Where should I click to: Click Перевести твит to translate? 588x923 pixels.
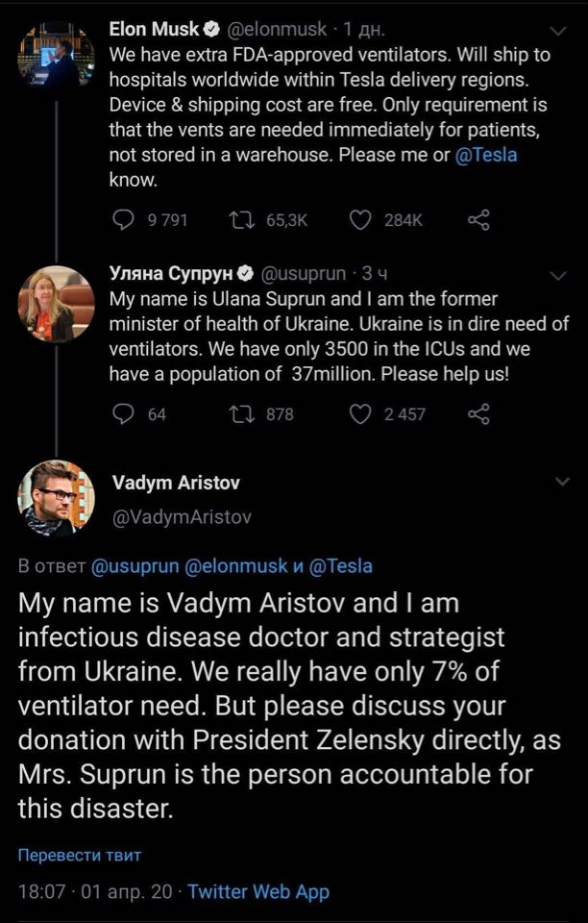click(x=80, y=854)
